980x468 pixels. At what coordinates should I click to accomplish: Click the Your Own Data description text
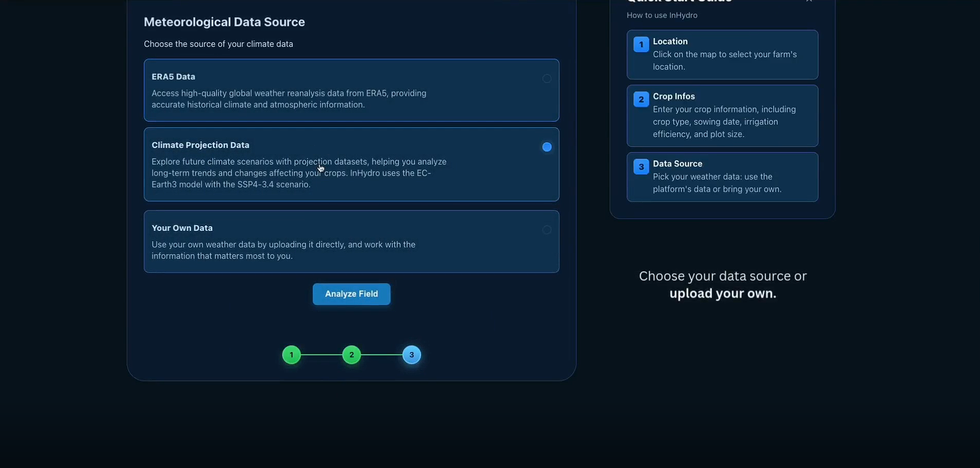[x=283, y=250]
